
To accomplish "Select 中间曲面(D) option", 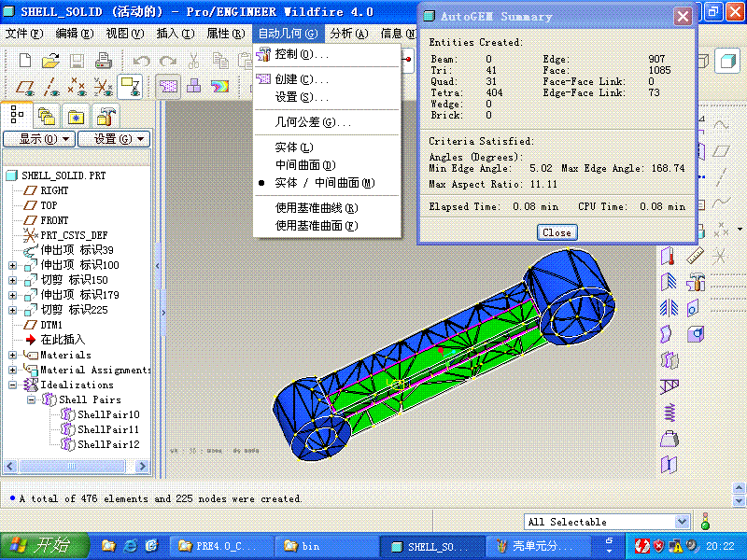I will (327, 165).
